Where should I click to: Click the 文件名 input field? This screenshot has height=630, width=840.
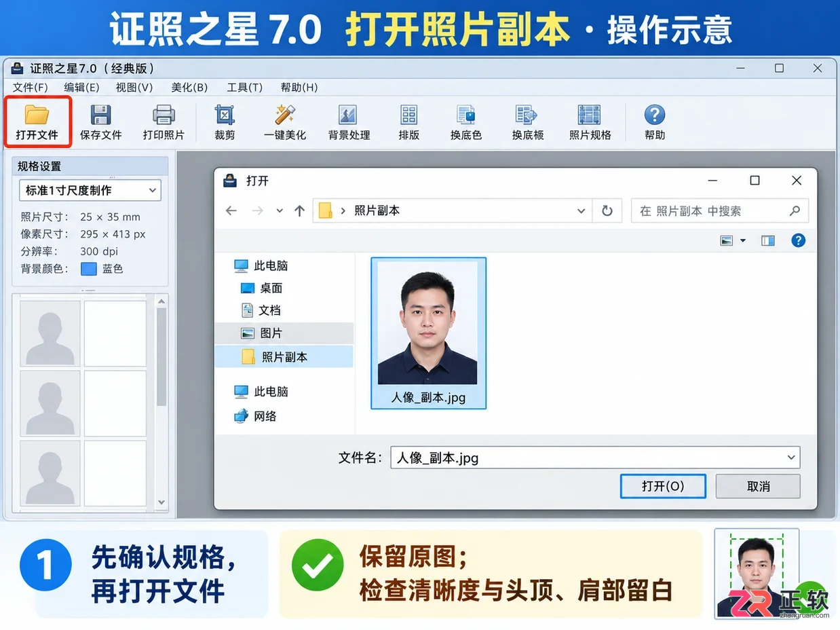pos(595,458)
